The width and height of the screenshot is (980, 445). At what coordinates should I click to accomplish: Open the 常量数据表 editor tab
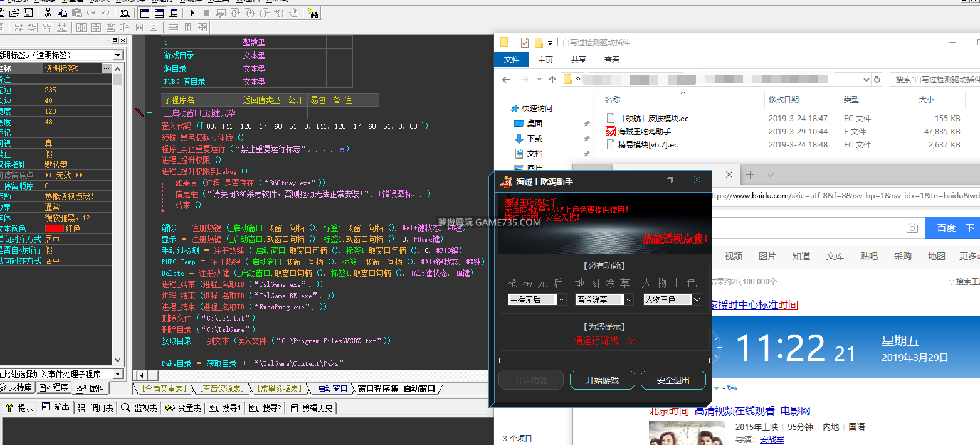[279, 389]
